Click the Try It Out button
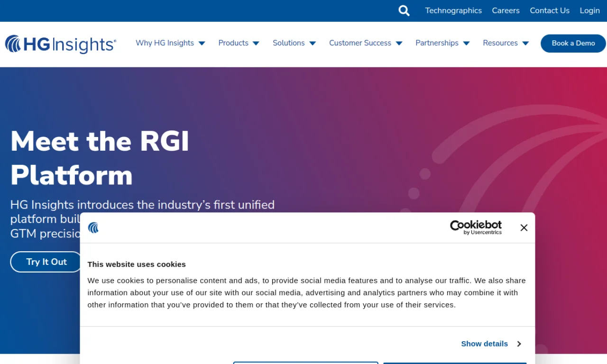Image resolution: width=607 pixels, height=364 pixels. coord(46,262)
